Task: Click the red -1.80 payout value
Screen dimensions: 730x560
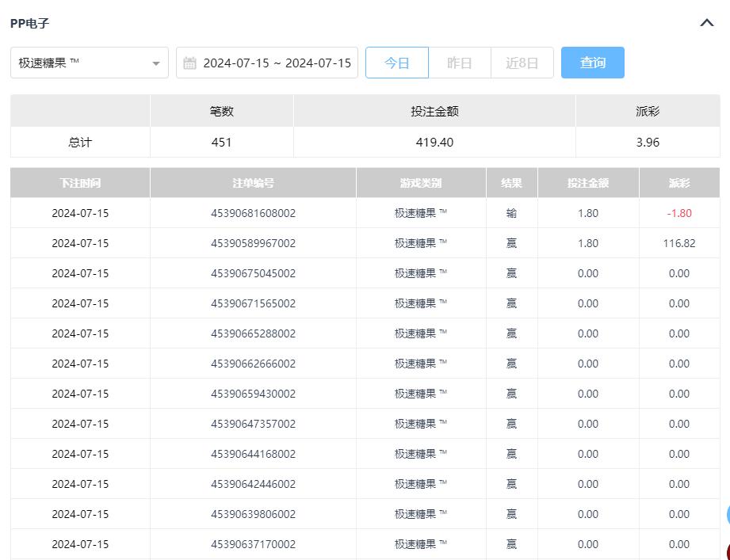Action: 678,213
